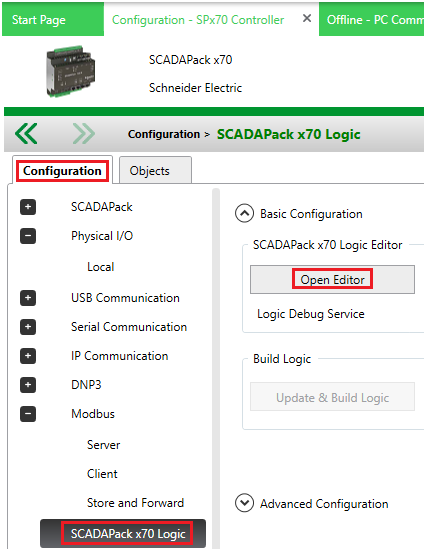Expand the USB Communication node

[28, 298]
